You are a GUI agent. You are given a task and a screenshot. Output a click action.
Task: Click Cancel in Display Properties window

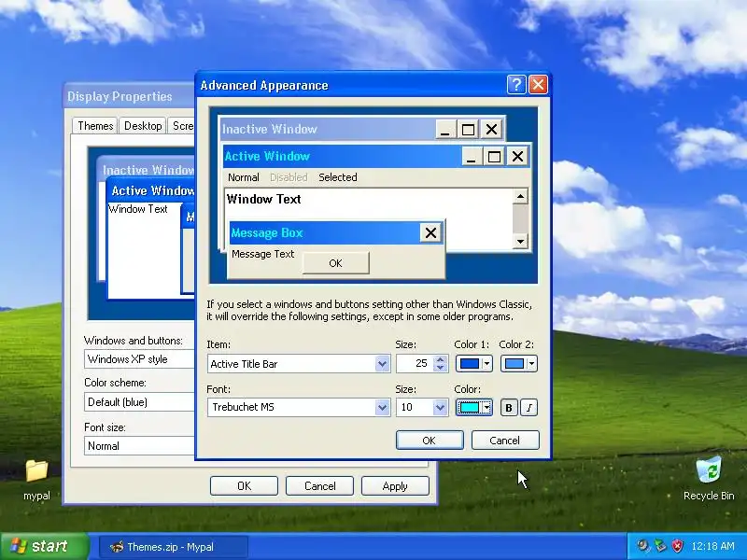pyautogui.click(x=319, y=486)
